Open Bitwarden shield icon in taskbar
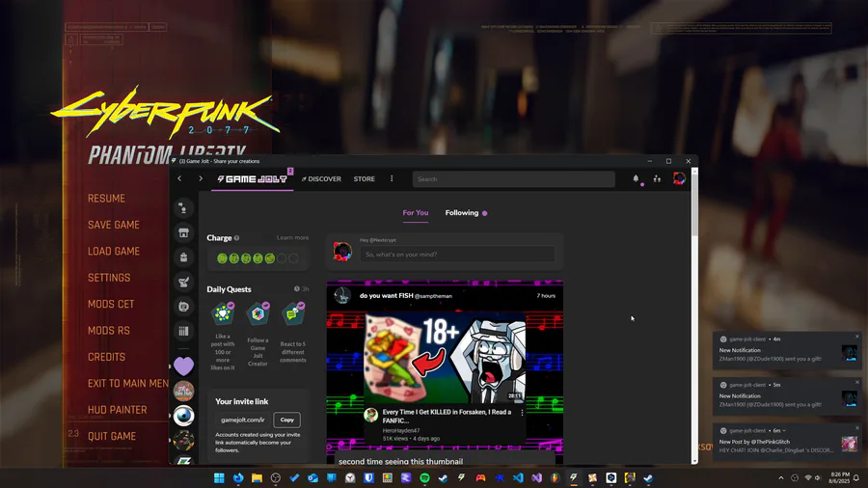This screenshot has width=868, height=488. click(368, 477)
